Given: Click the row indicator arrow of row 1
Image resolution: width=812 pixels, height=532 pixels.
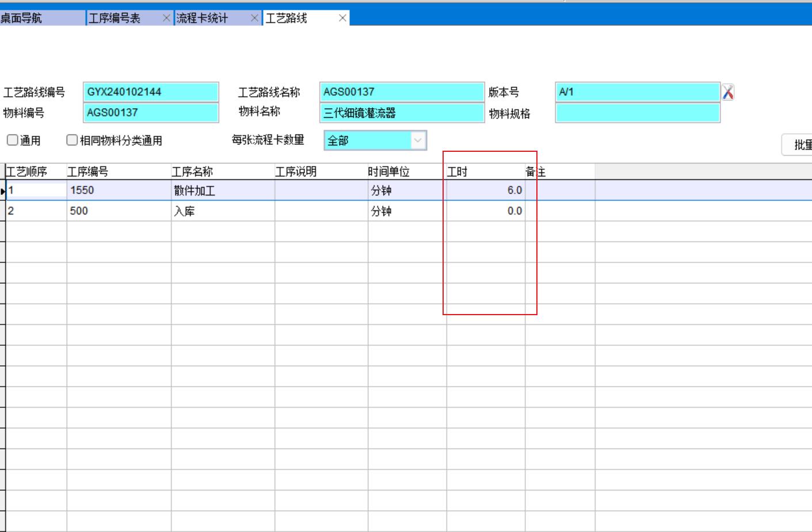Looking at the screenshot, I should pos(3,191).
